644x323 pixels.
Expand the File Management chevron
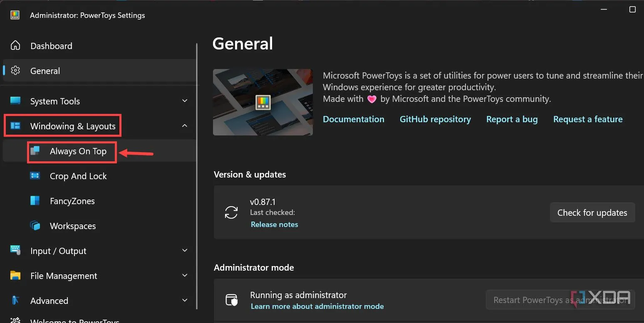[x=185, y=275]
